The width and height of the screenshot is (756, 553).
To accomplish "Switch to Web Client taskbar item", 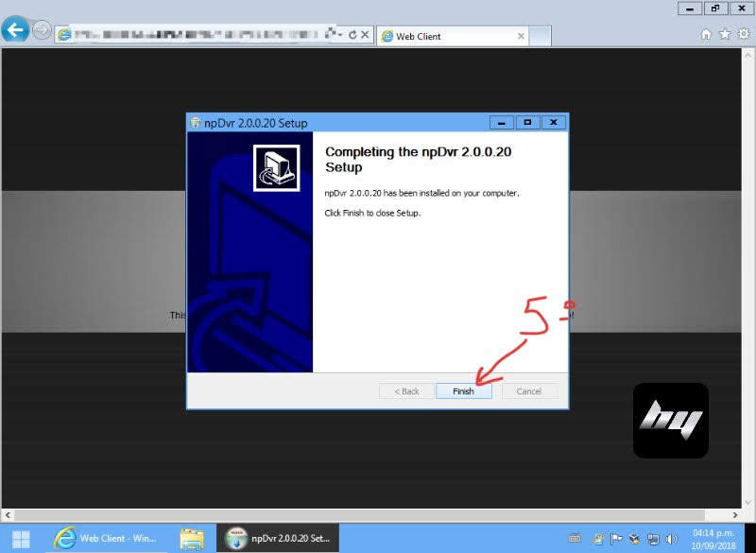I will tap(106, 539).
